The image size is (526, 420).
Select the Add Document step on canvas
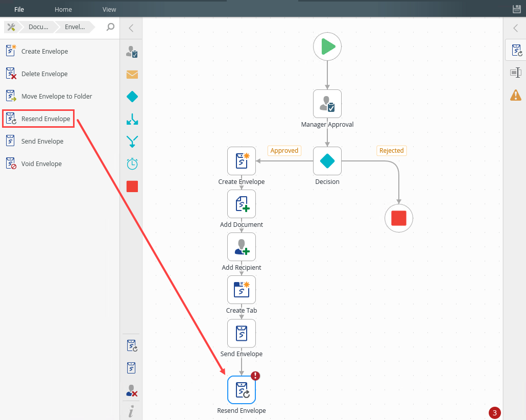242,204
